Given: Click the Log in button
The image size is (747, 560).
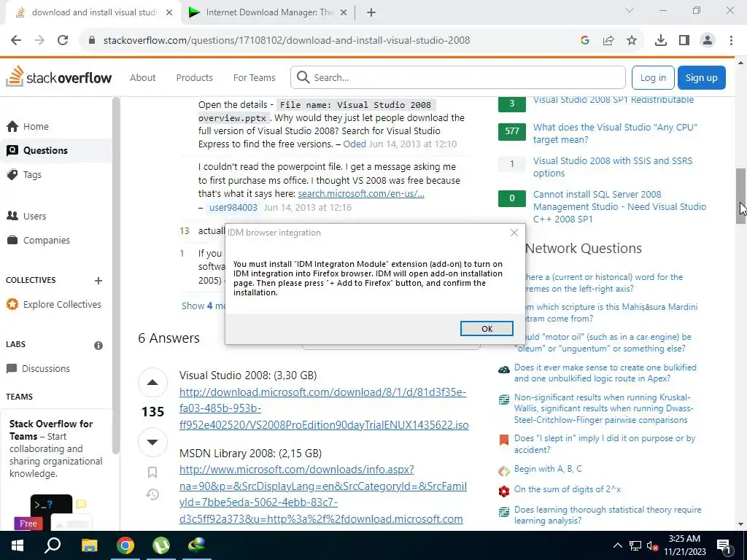Looking at the screenshot, I should (x=653, y=77).
